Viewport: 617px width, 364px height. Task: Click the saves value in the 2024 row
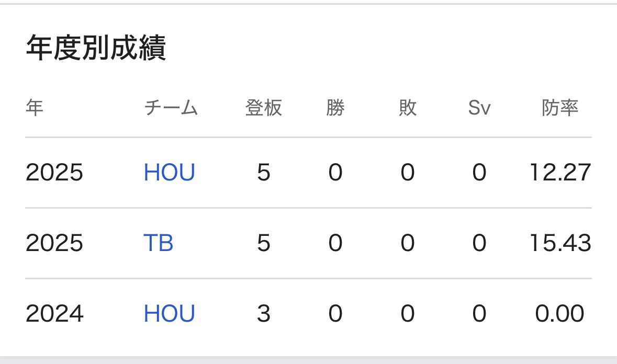[479, 314]
